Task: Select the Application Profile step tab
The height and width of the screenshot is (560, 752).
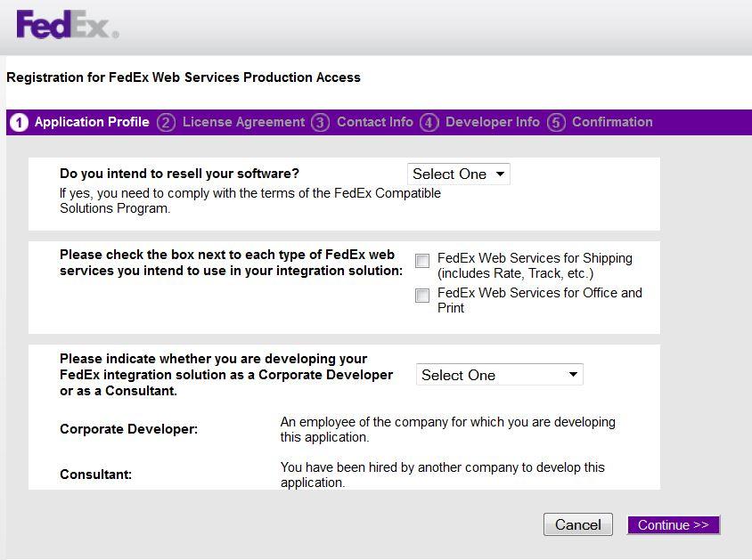Action: click(92, 122)
